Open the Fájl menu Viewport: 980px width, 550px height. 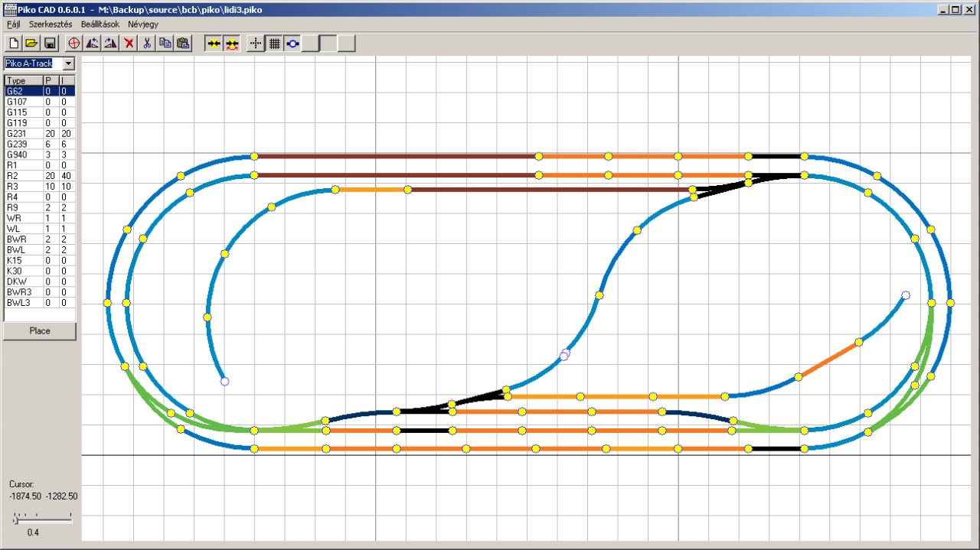coord(13,24)
